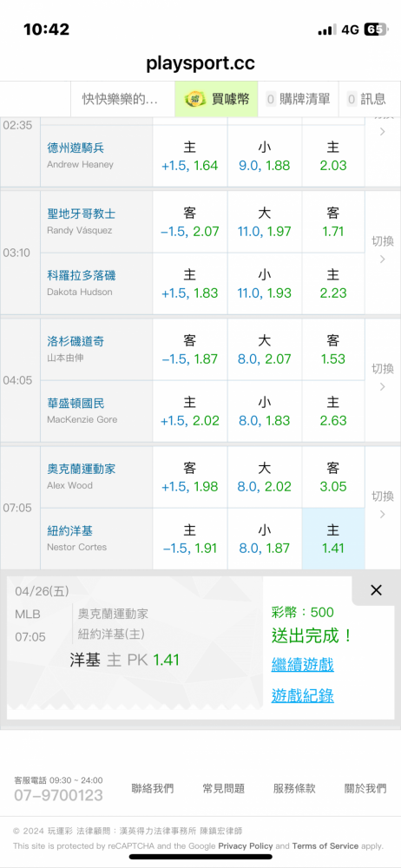401x868 pixels.
Task: Open 遊戲紀錄 link
Action: [x=302, y=696]
